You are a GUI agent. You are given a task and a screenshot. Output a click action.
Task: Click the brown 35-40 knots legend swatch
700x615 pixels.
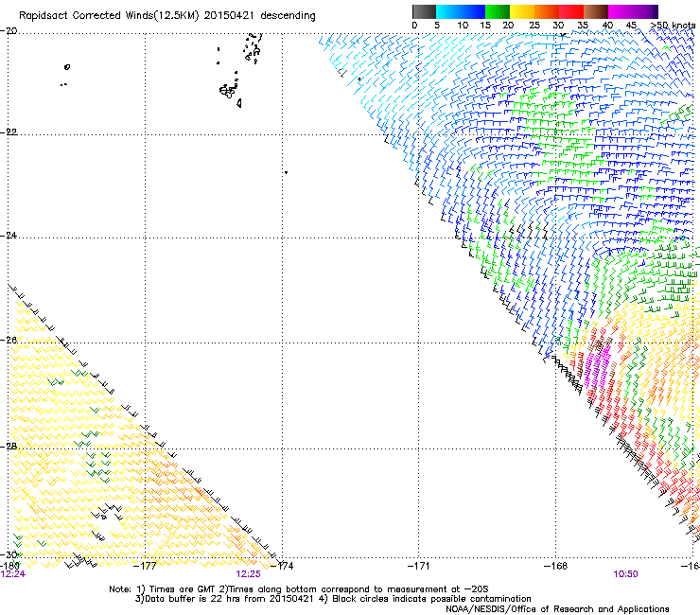pos(596,11)
